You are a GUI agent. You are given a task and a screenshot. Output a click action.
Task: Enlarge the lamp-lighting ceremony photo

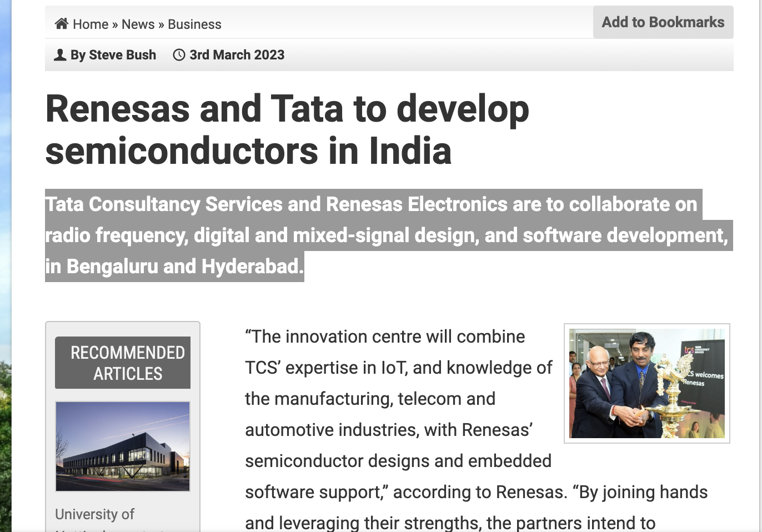pyautogui.click(x=646, y=383)
